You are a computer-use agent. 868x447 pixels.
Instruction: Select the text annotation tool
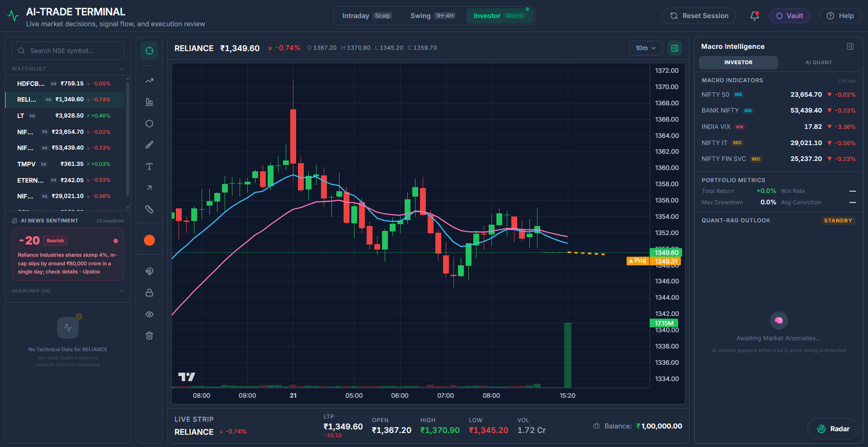[x=149, y=166]
